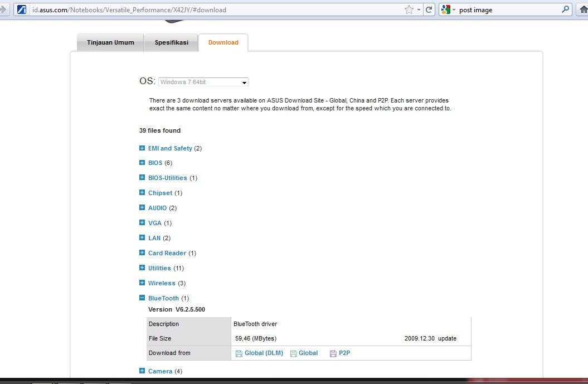Expand the Card Reader plus icon
The height and width of the screenshot is (384, 588).
pyautogui.click(x=142, y=252)
